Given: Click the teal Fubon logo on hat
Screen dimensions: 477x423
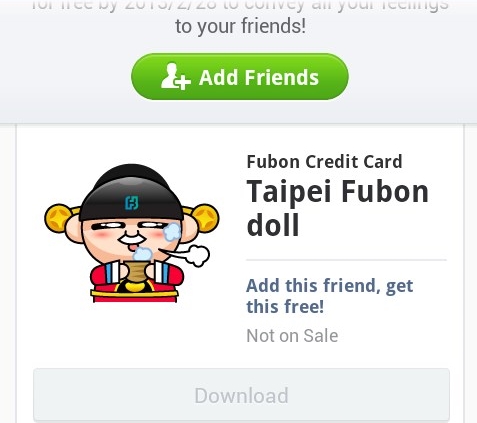Looking at the screenshot, I should [x=132, y=203].
